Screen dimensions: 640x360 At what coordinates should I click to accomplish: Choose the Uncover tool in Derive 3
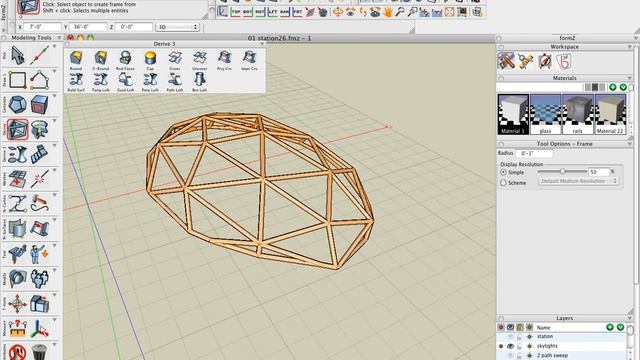tap(200, 60)
